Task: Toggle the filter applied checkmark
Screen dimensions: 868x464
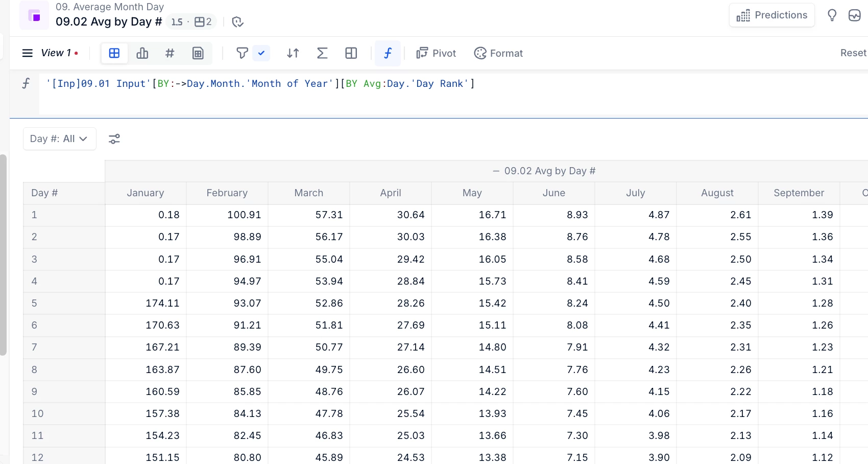Action: [x=261, y=53]
